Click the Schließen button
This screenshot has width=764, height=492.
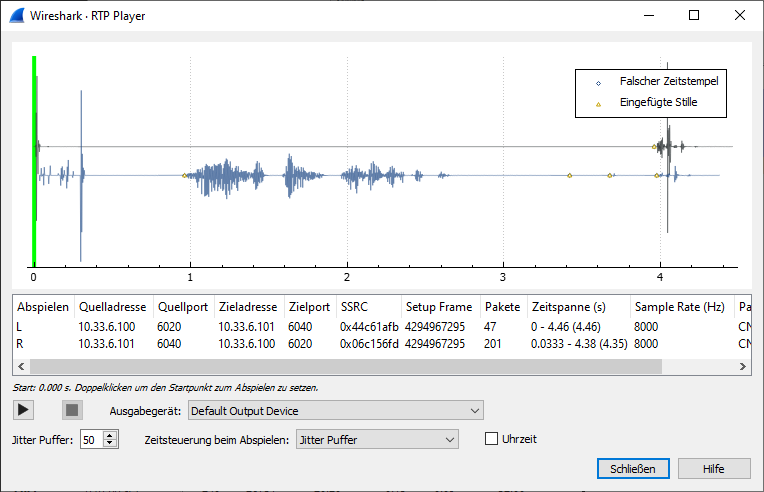tap(633, 469)
